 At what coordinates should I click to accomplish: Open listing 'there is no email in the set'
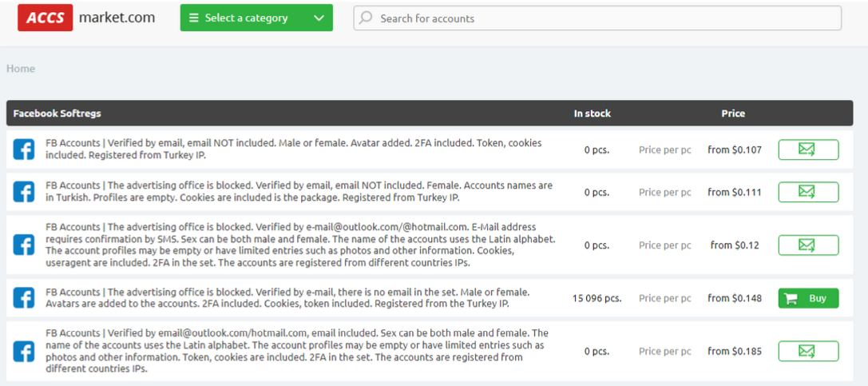[287, 298]
